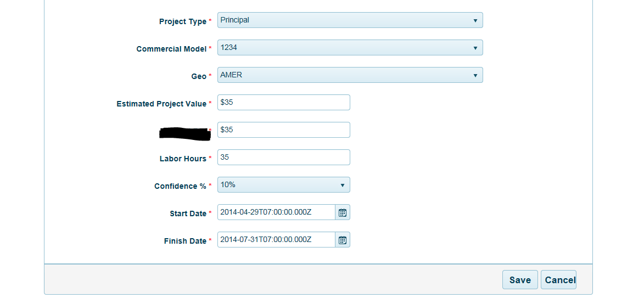Click the Project Type label
644x298 pixels.
pyautogui.click(x=183, y=21)
